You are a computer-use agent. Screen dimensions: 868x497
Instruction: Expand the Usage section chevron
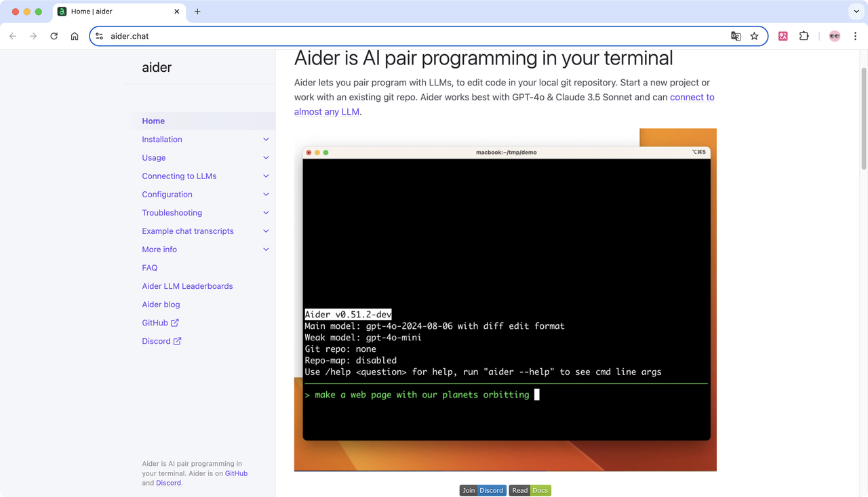click(x=266, y=157)
